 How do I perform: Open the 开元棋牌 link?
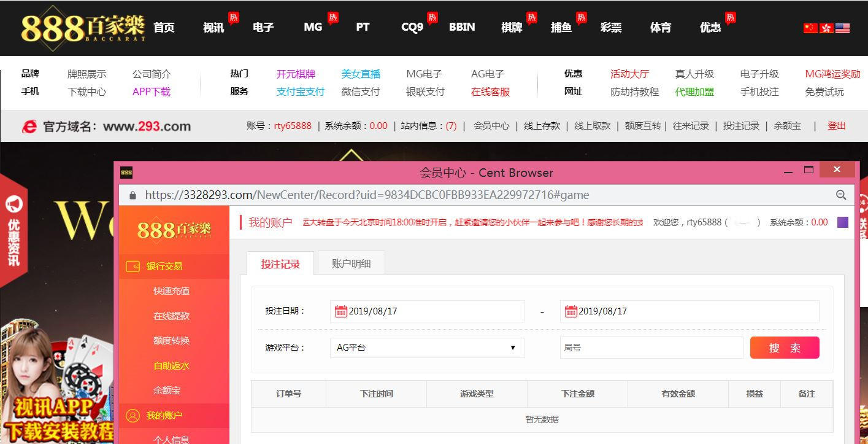tap(296, 74)
